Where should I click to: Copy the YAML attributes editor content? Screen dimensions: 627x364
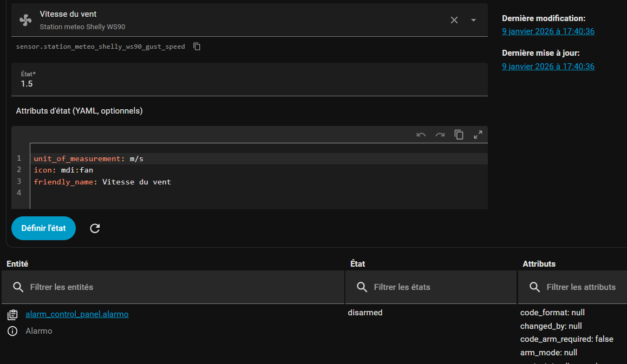click(x=459, y=135)
